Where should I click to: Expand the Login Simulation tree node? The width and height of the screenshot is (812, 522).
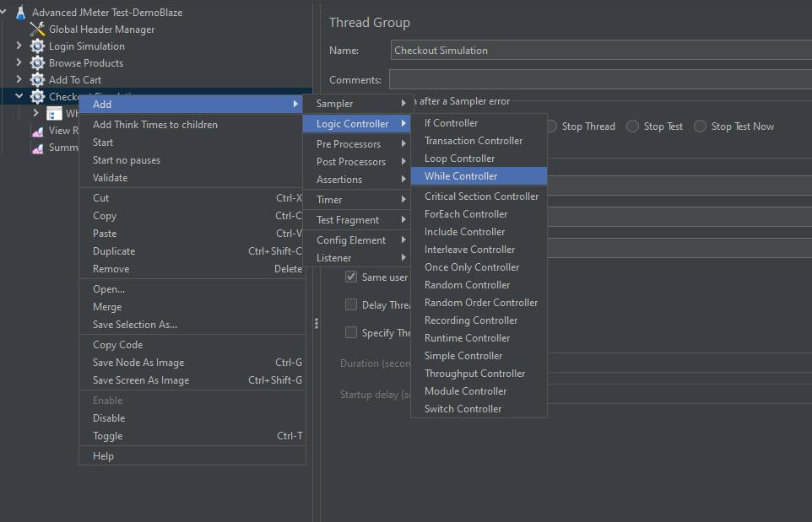point(19,46)
